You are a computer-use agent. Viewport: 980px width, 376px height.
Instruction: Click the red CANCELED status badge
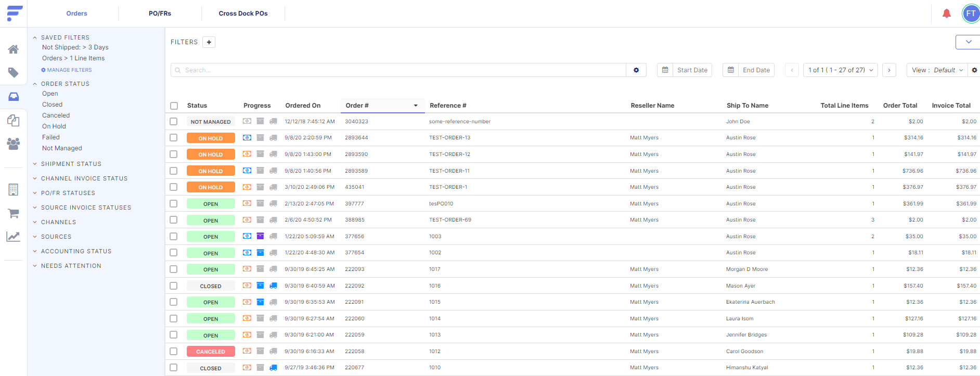click(x=211, y=352)
